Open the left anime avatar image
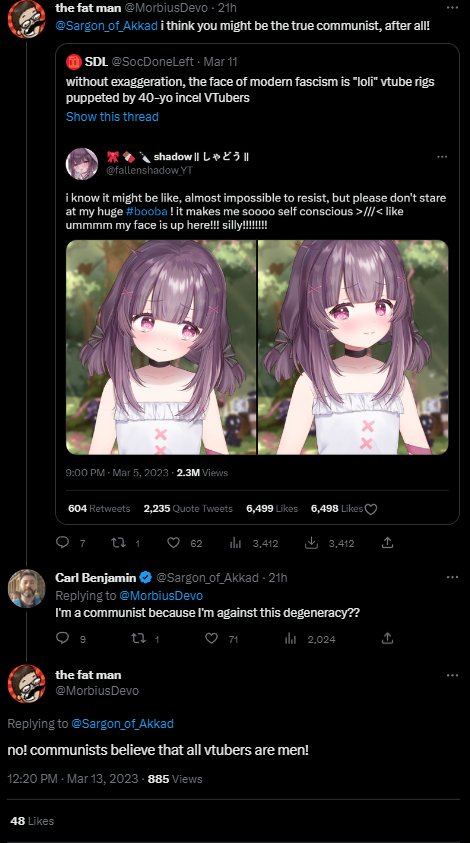 coord(161,347)
